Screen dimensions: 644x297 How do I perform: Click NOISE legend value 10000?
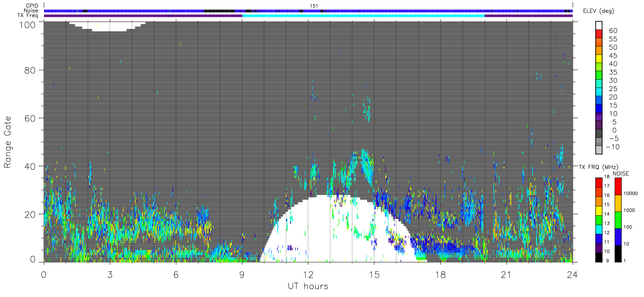point(631,193)
